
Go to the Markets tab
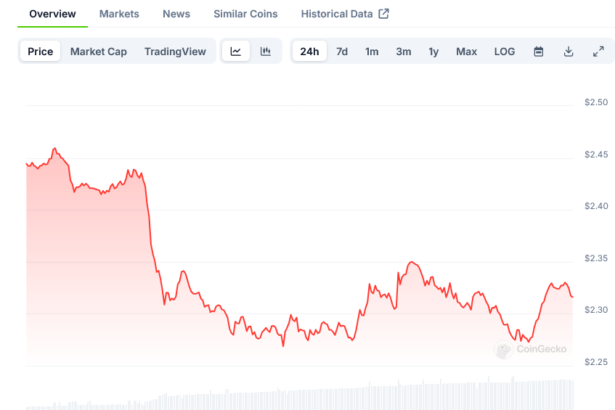click(x=119, y=14)
